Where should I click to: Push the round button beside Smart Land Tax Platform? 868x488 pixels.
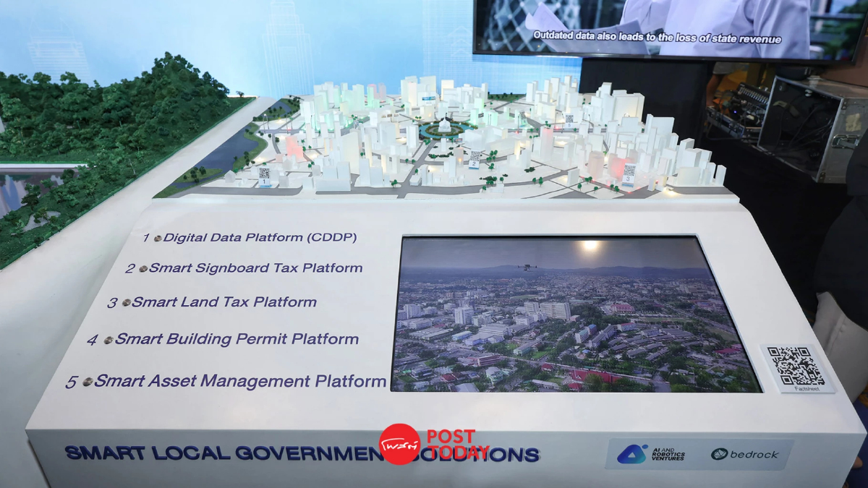point(127,302)
